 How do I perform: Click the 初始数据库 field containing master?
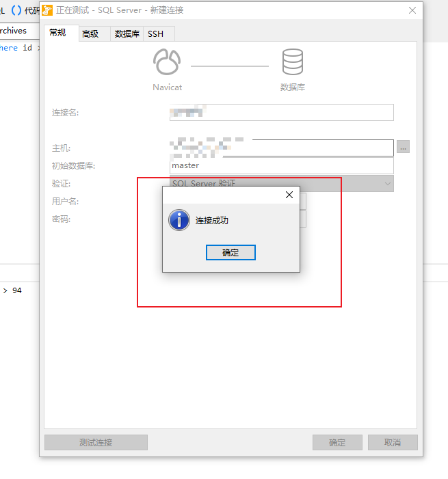pyautogui.click(x=282, y=165)
